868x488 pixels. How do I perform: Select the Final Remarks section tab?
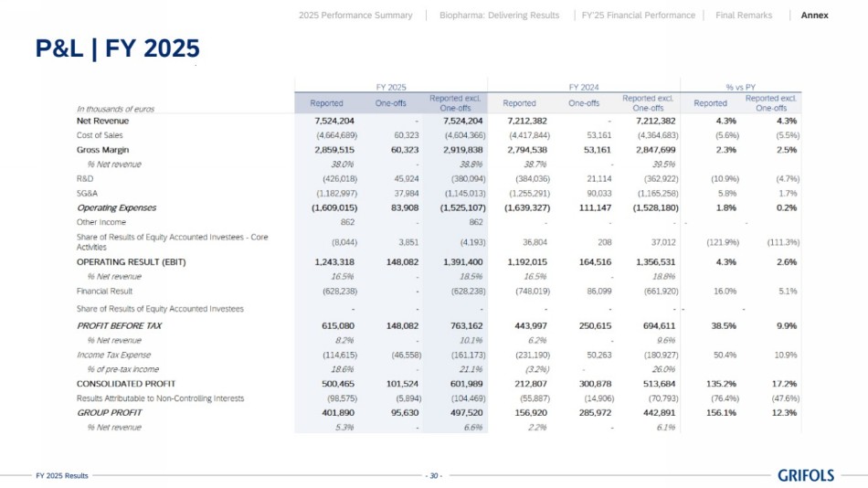[743, 16]
